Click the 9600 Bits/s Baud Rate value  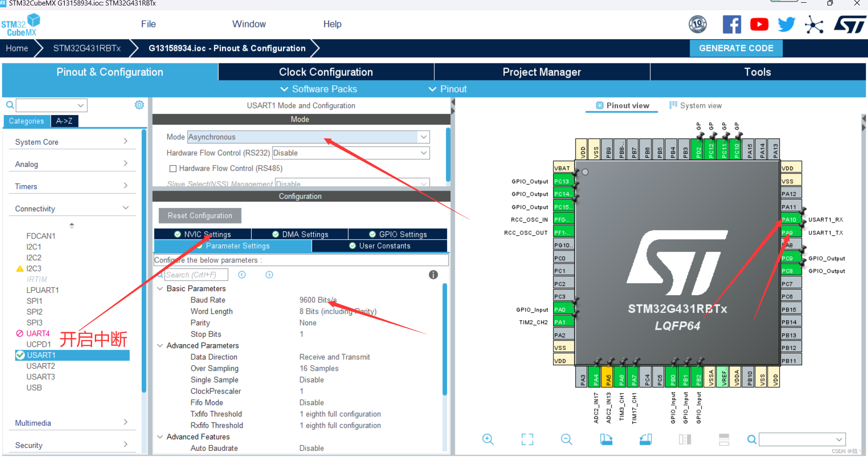pyautogui.click(x=318, y=300)
